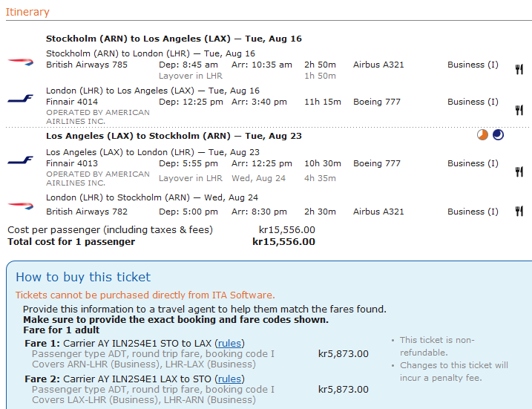Click the meal icon for British Airways 785
The image size is (532, 409).
point(519,69)
